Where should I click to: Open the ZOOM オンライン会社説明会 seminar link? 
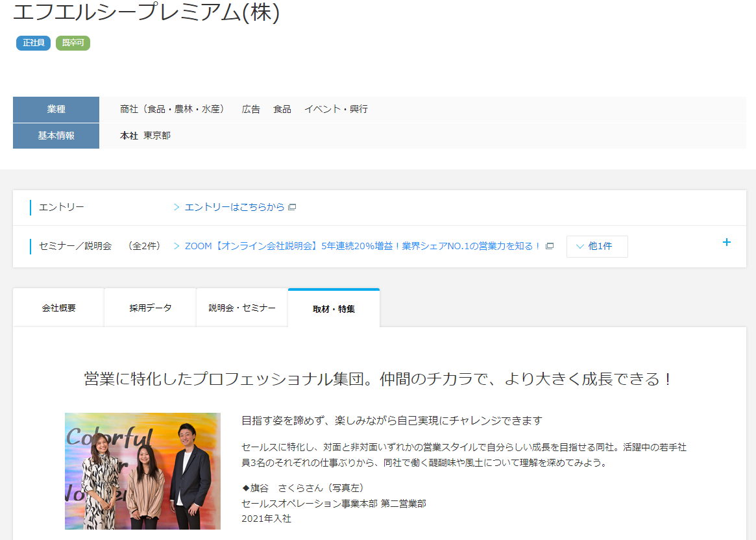(x=363, y=246)
